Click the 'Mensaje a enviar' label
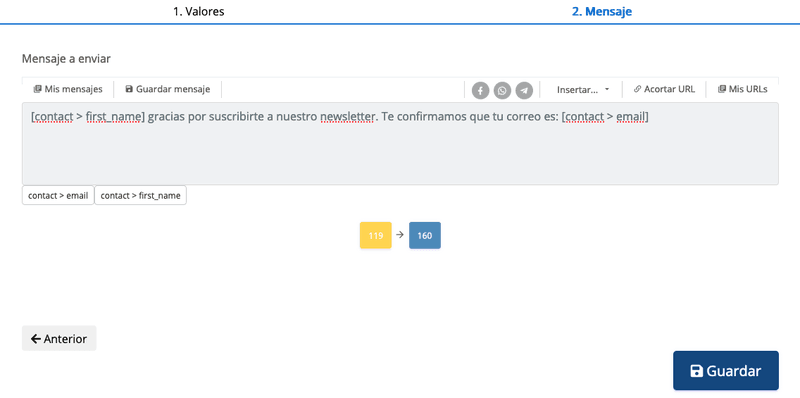The width and height of the screenshot is (800, 398). 66,59
